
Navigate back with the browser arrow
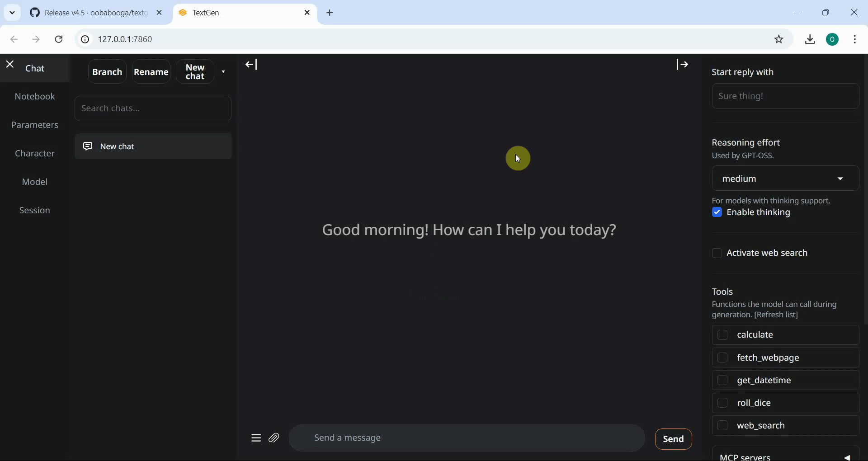tap(14, 39)
